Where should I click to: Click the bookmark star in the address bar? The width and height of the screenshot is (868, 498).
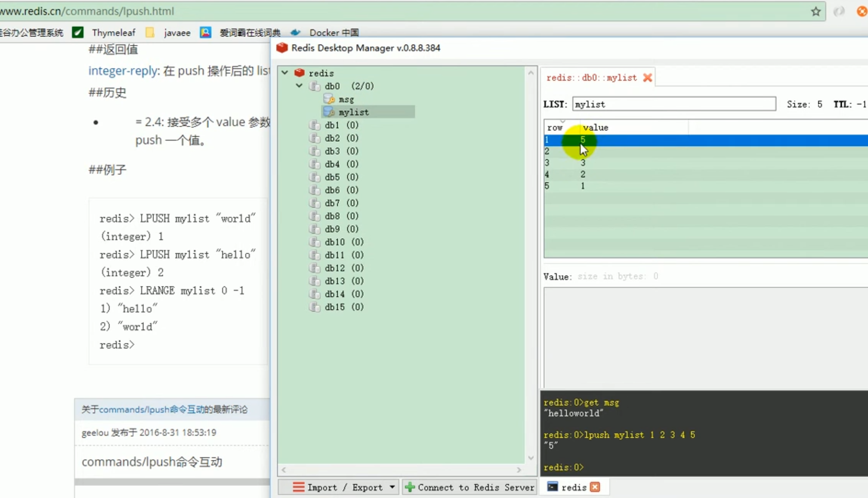(816, 11)
